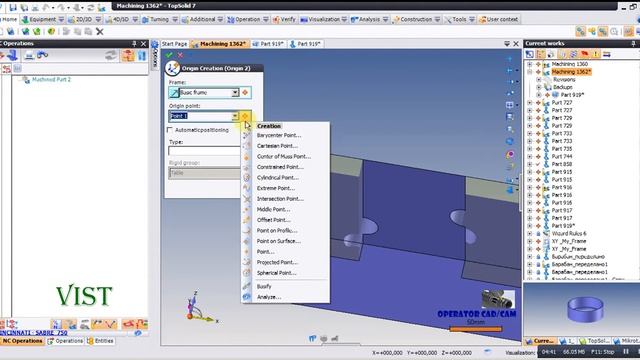Select the Part 744 tree item

click(562, 156)
